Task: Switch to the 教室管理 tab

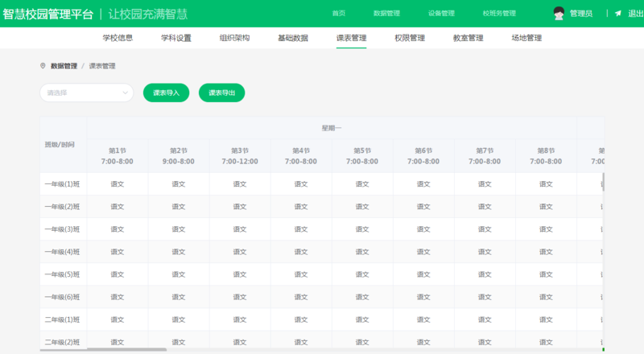Action: click(x=468, y=38)
